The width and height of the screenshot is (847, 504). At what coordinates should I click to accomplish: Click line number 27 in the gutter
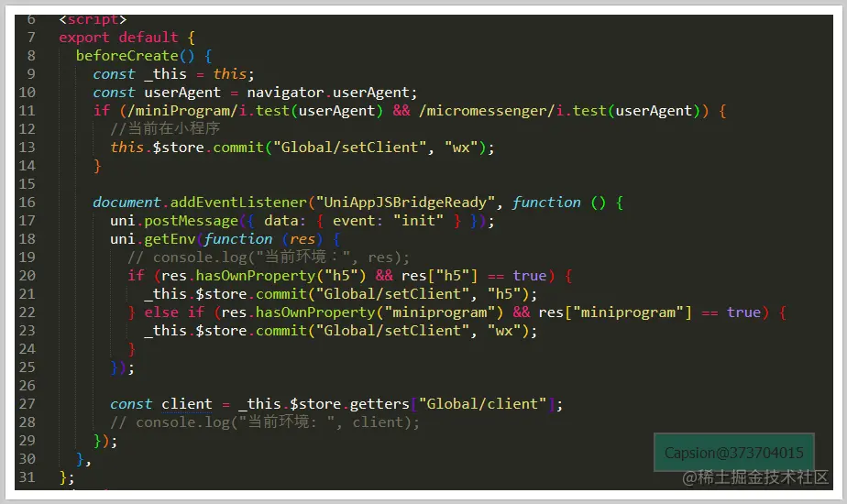coord(27,404)
